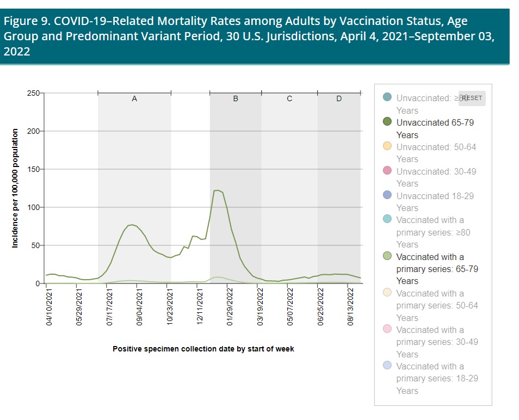Select variant period C label
Image resolution: width=519 pixels, height=420 pixels.
[289, 99]
